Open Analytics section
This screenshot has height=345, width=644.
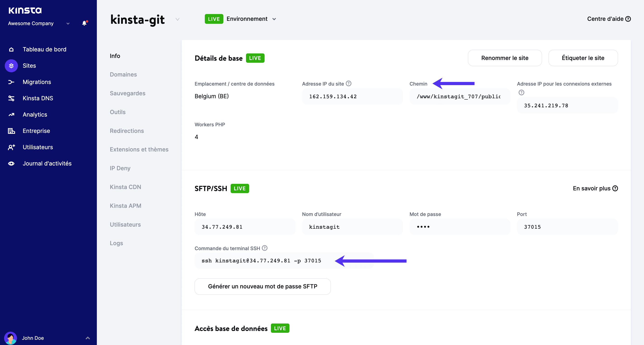35,115
